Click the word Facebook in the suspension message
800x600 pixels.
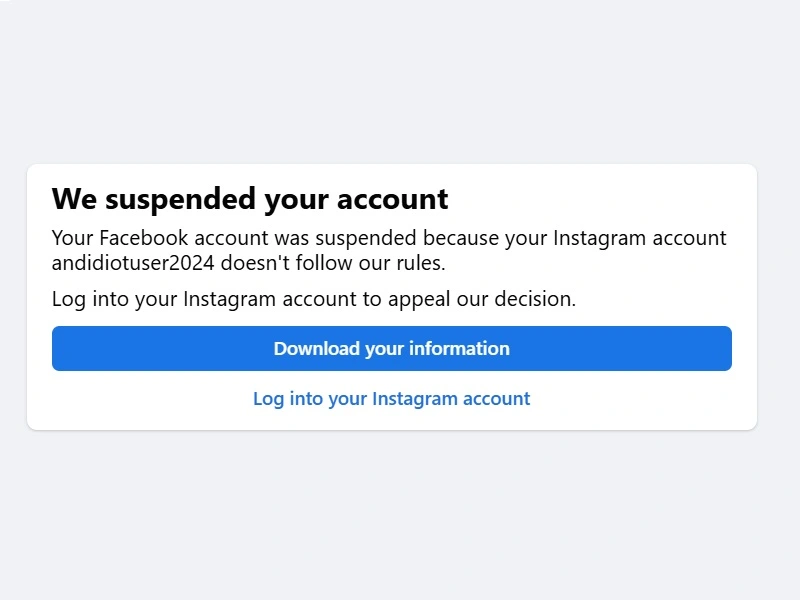(x=144, y=238)
